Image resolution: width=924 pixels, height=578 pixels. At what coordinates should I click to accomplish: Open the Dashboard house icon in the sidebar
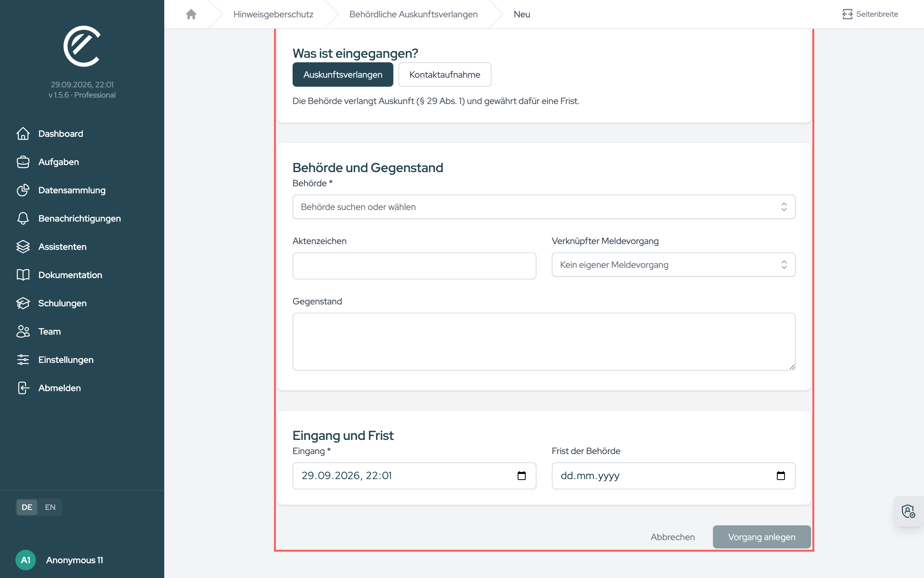tap(23, 133)
